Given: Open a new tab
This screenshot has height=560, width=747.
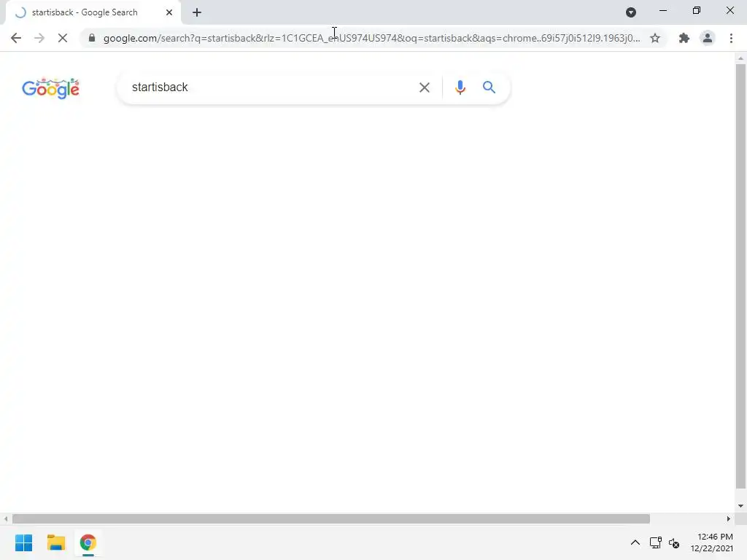Looking at the screenshot, I should click(197, 12).
